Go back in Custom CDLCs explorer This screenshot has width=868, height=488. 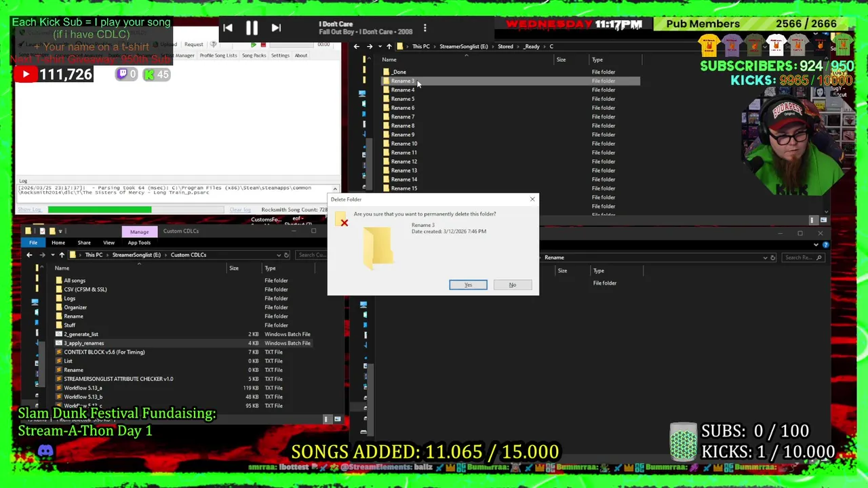(x=29, y=255)
